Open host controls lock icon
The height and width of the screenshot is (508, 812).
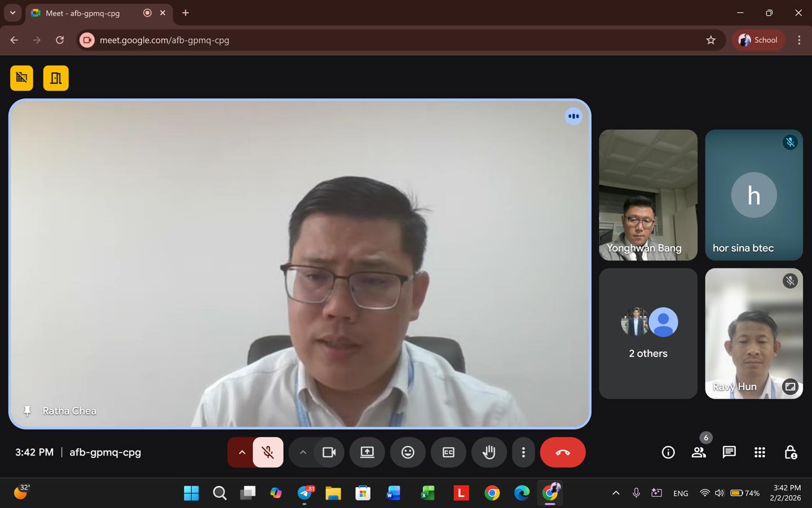point(791,452)
